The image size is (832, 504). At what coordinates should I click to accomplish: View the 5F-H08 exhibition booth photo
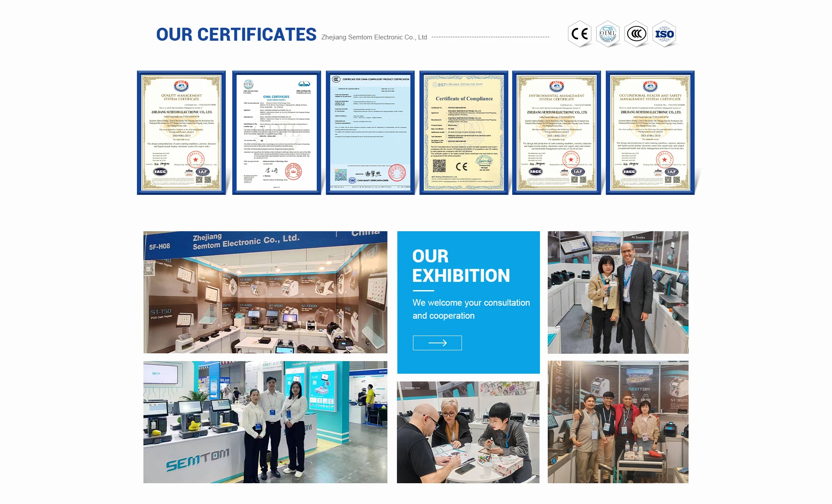click(265, 292)
